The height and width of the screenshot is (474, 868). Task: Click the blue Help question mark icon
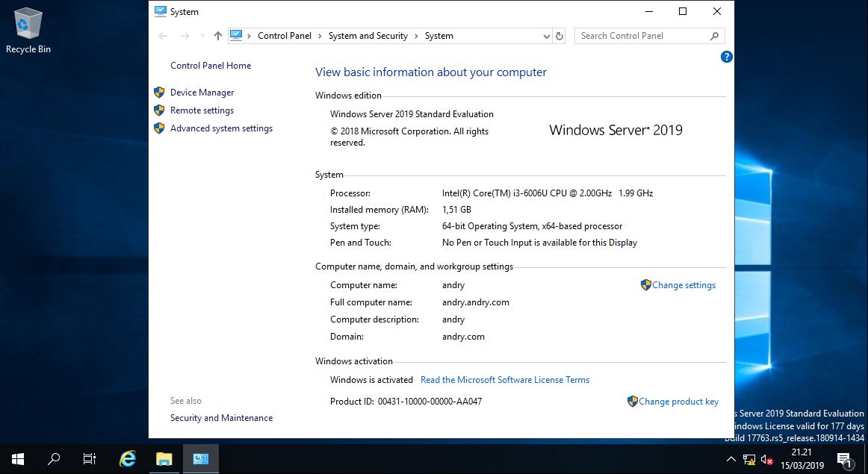726,57
